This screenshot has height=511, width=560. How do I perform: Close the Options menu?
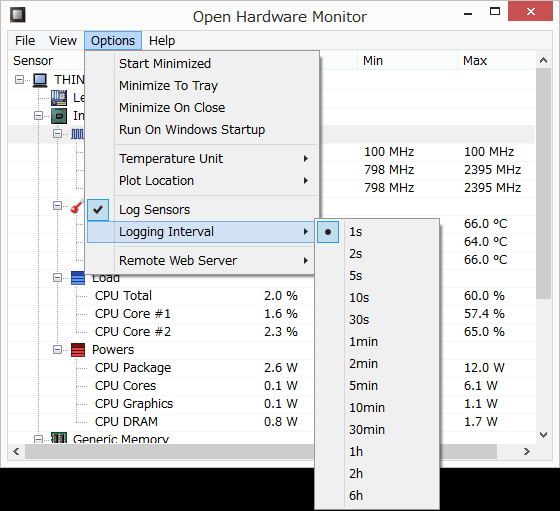113,41
